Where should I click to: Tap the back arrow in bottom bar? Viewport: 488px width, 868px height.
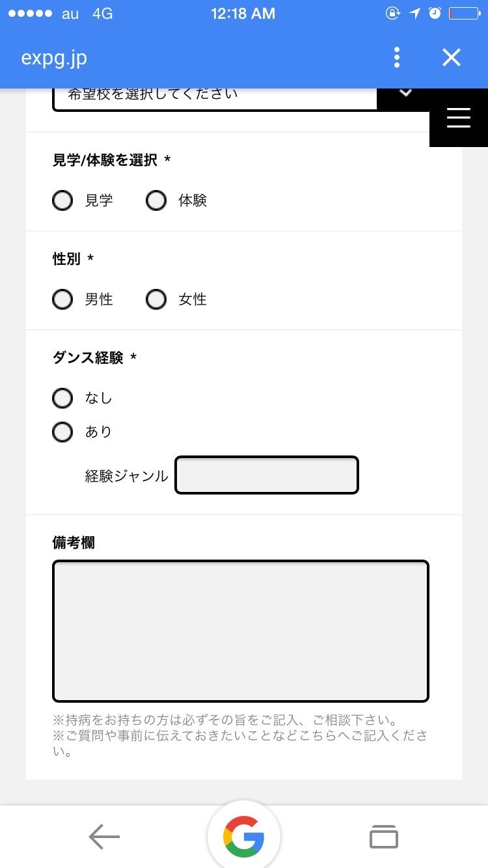point(104,837)
